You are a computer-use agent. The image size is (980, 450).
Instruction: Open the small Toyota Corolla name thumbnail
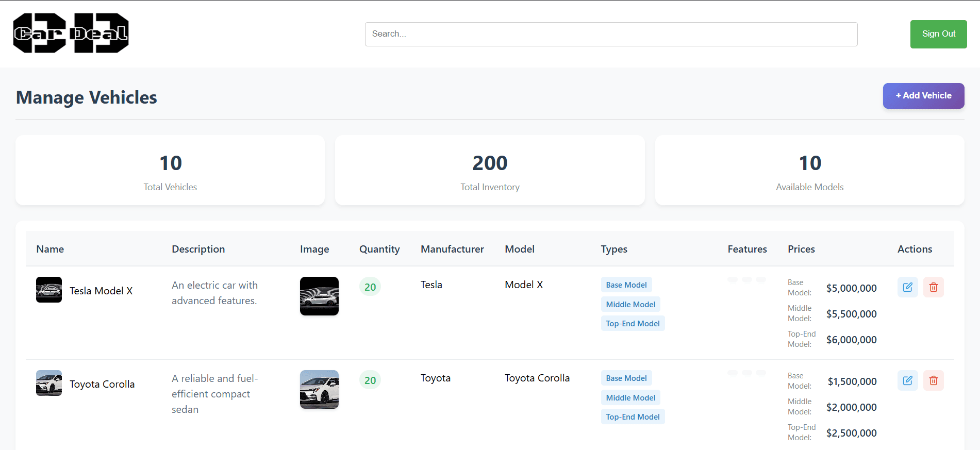pyautogui.click(x=49, y=383)
